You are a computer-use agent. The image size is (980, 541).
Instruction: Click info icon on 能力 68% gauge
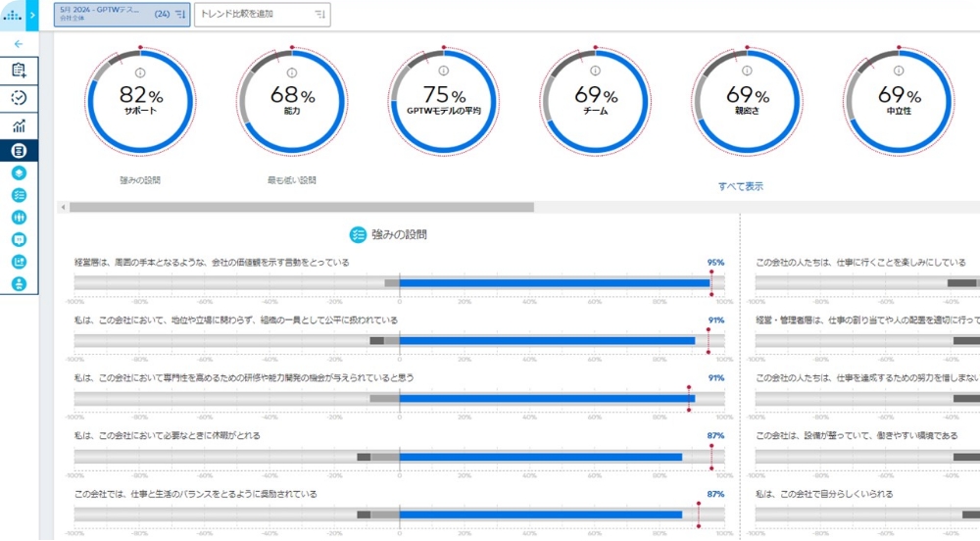click(x=291, y=73)
